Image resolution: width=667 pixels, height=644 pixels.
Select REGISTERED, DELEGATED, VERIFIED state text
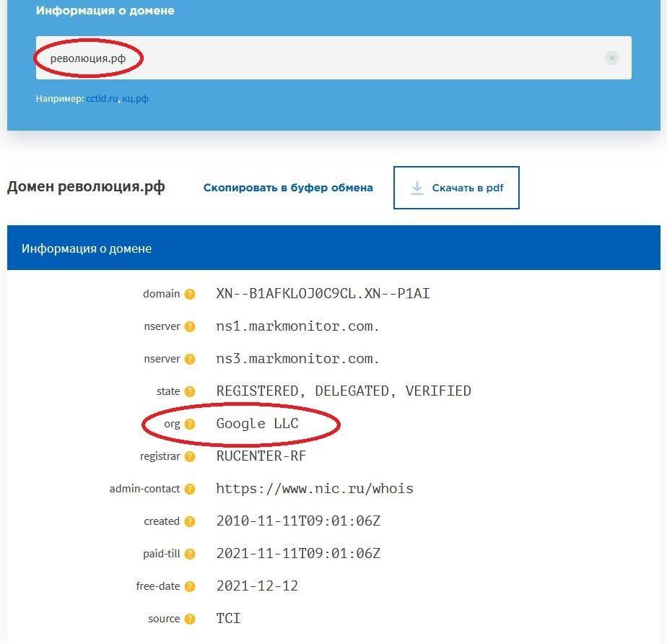point(344,391)
